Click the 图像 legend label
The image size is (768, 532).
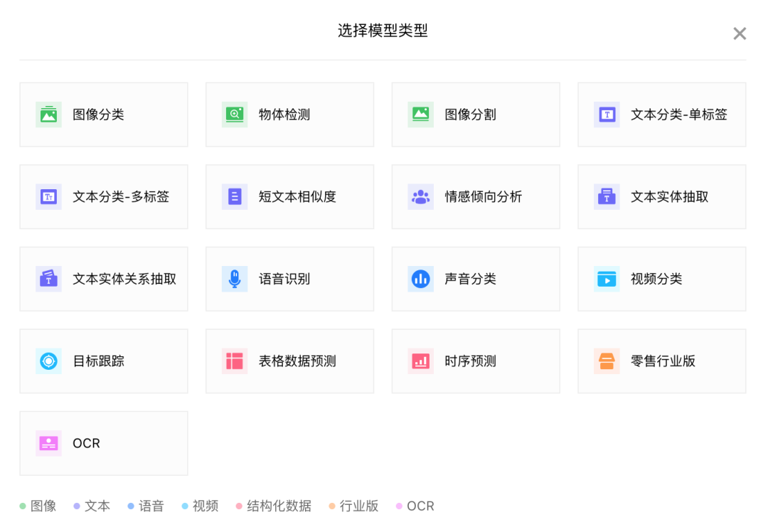click(x=43, y=506)
